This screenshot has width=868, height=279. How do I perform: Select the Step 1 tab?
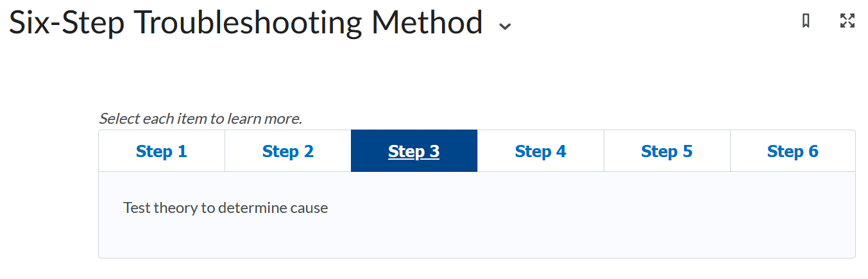161,151
